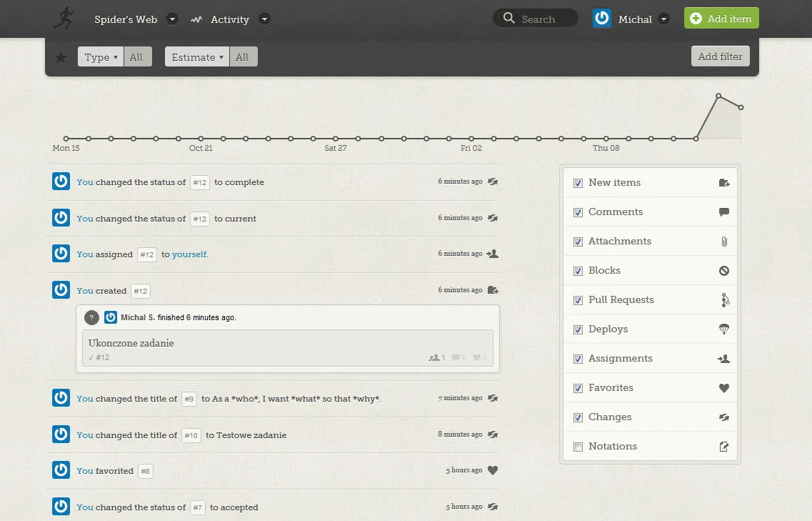Image resolution: width=812 pixels, height=521 pixels.
Task: Open #8 item tag
Action: coord(146,471)
